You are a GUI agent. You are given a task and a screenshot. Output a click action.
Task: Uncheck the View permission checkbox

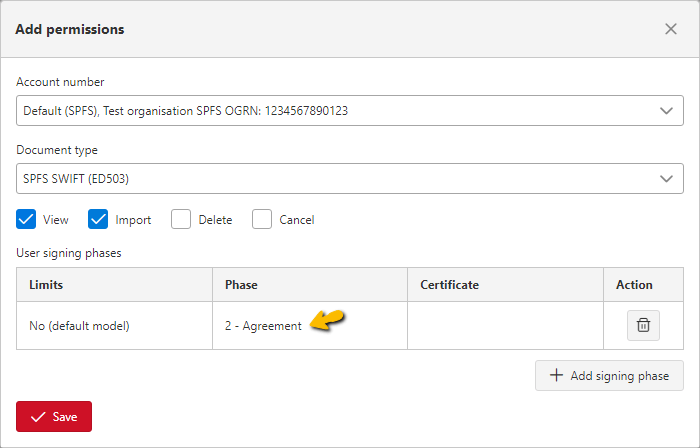26,220
